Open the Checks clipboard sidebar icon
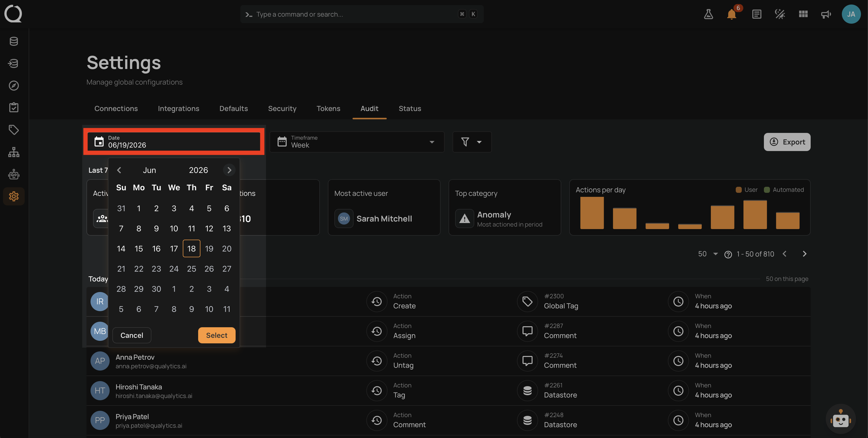The image size is (868, 438). (14, 108)
